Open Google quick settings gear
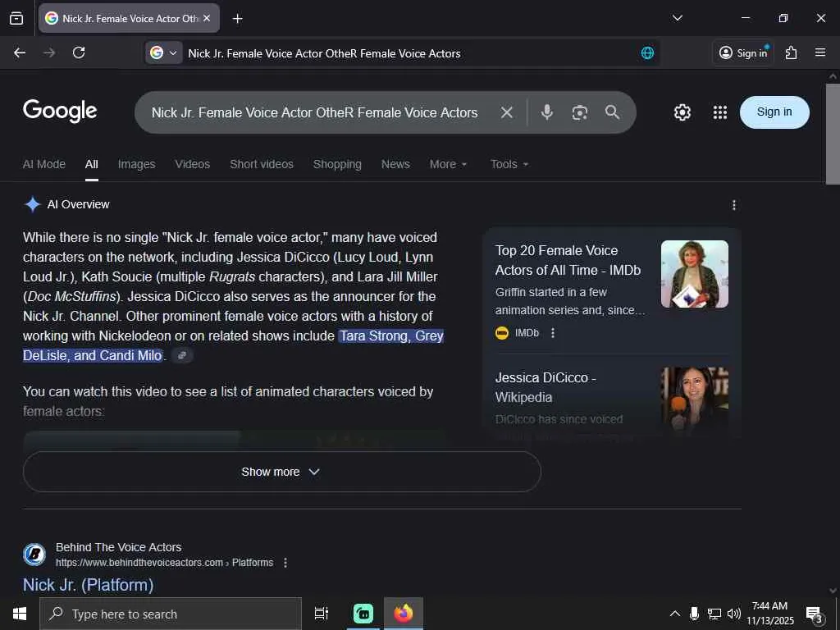 click(x=682, y=112)
